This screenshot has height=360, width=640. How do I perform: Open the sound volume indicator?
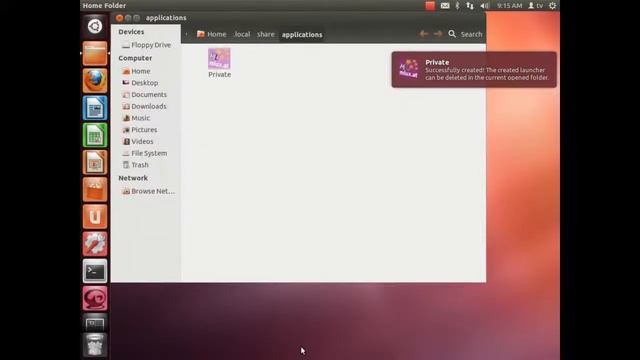click(484, 6)
